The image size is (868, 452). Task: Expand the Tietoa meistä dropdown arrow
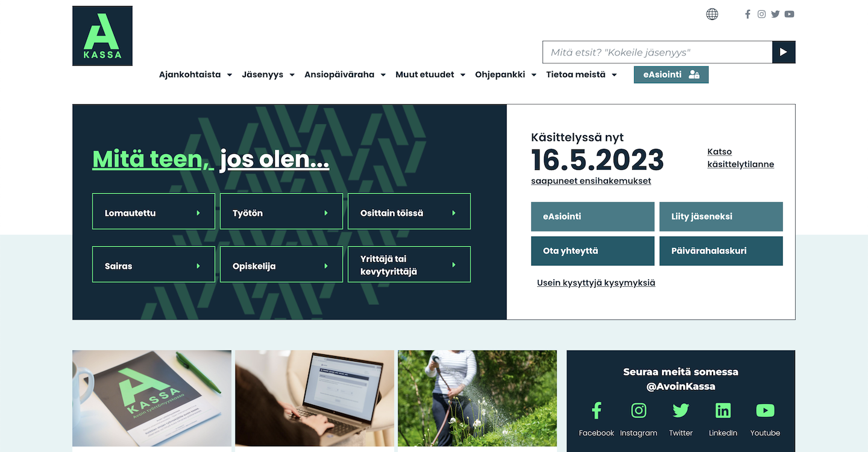point(614,75)
